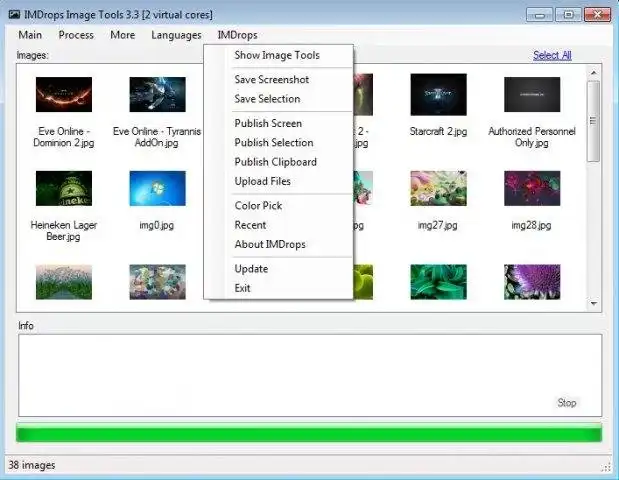Select Publish Clipboard menu entry
Screen dimensions: 619x480
pos(276,162)
